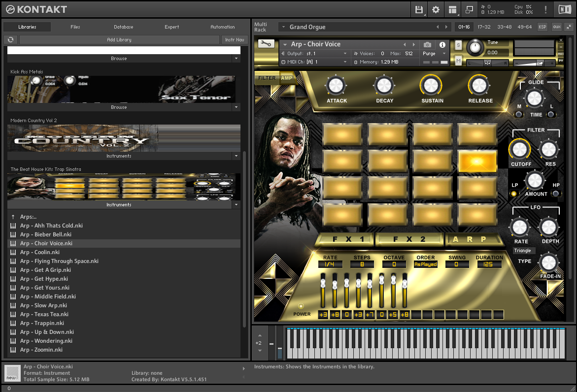Switch to the Database tab
The width and height of the screenshot is (577, 392).
click(x=124, y=27)
